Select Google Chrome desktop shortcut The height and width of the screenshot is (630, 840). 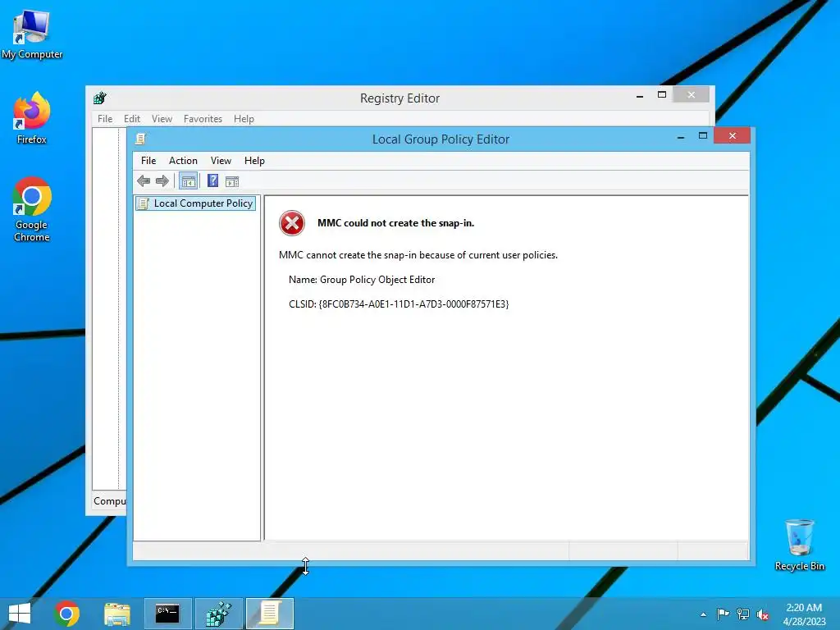click(x=32, y=209)
